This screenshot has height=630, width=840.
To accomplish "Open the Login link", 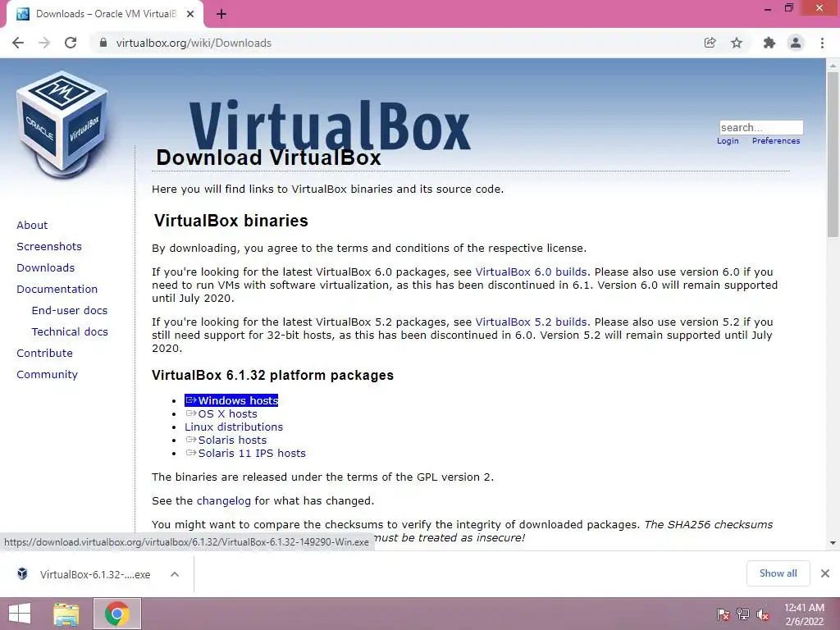I will point(728,141).
